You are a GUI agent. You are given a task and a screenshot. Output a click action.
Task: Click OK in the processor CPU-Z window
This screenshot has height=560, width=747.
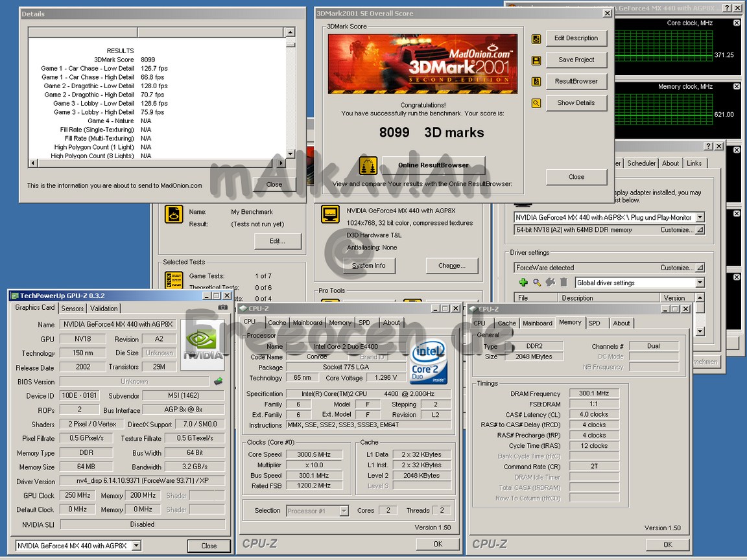tap(438, 544)
